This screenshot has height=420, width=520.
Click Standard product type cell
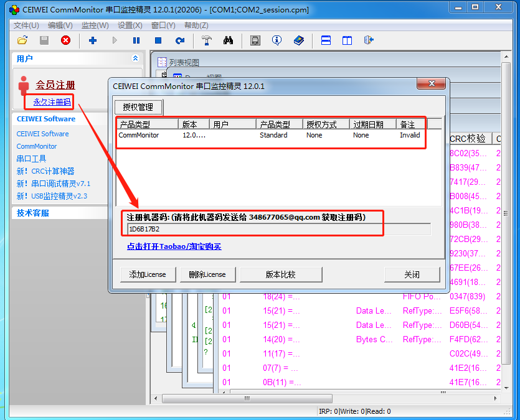tap(273, 135)
